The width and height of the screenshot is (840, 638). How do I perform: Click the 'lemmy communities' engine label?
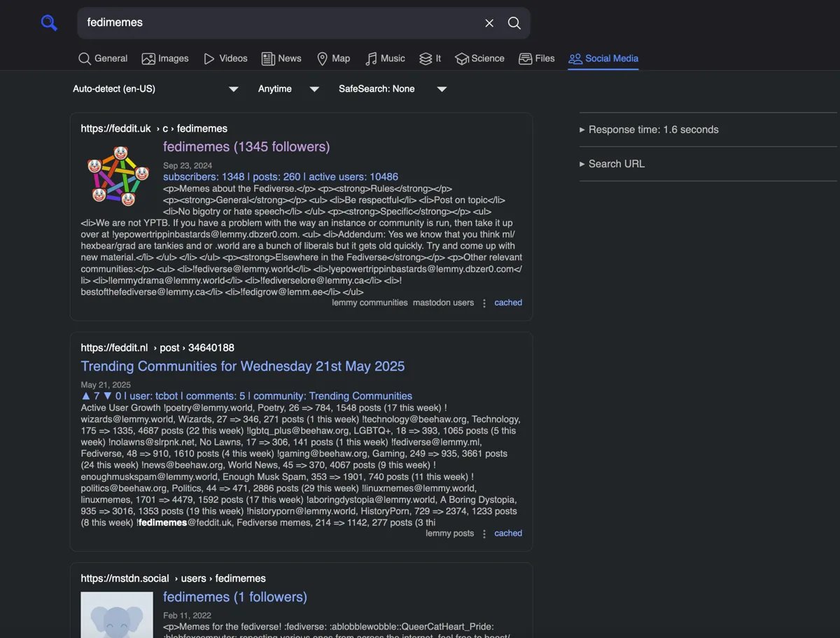pyautogui.click(x=370, y=303)
